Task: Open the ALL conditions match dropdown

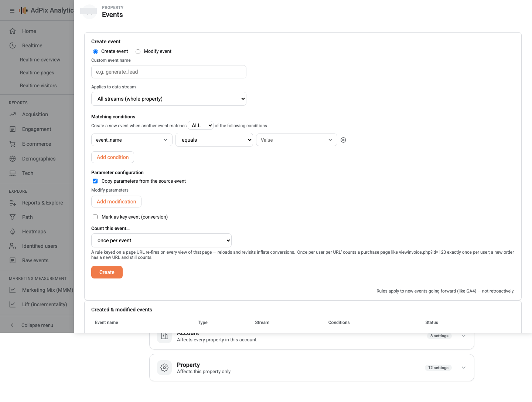Action: [x=201, y=125]
